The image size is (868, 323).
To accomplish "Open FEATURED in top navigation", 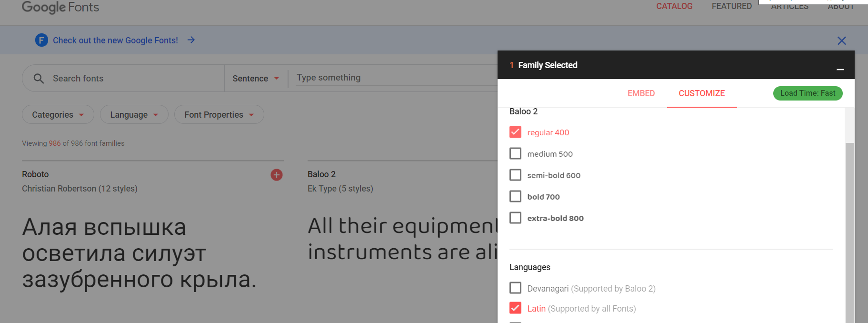I will (x=732, y=6).
